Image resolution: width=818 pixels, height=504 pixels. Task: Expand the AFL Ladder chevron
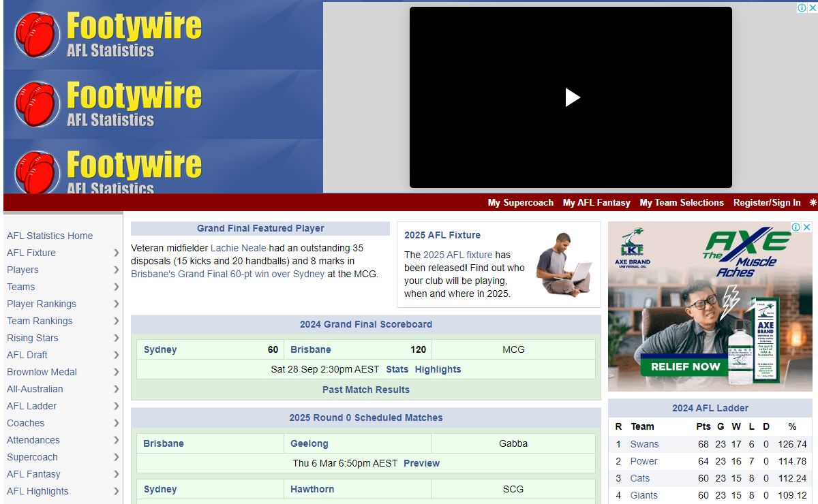[116, 406]
